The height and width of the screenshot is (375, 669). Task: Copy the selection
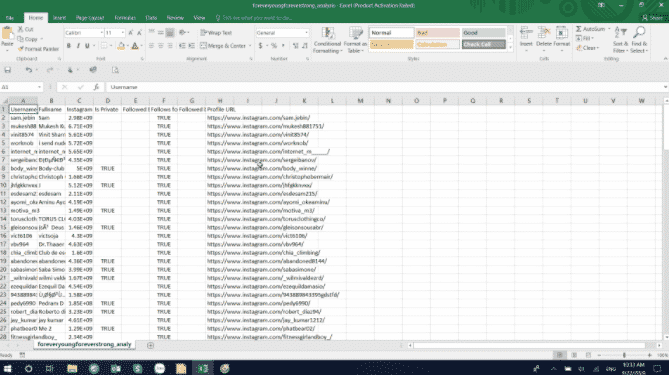(28, 39)
